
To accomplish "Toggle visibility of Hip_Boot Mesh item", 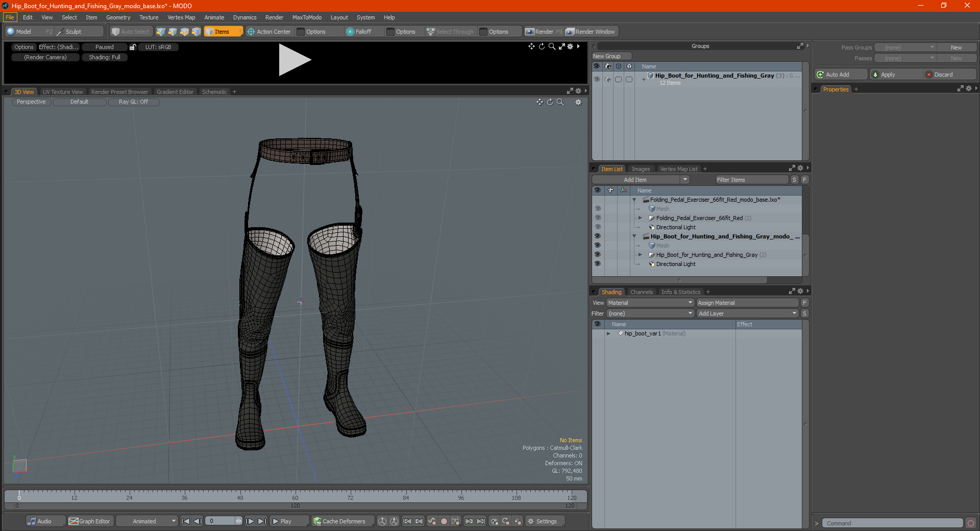I will coord(597,246).
